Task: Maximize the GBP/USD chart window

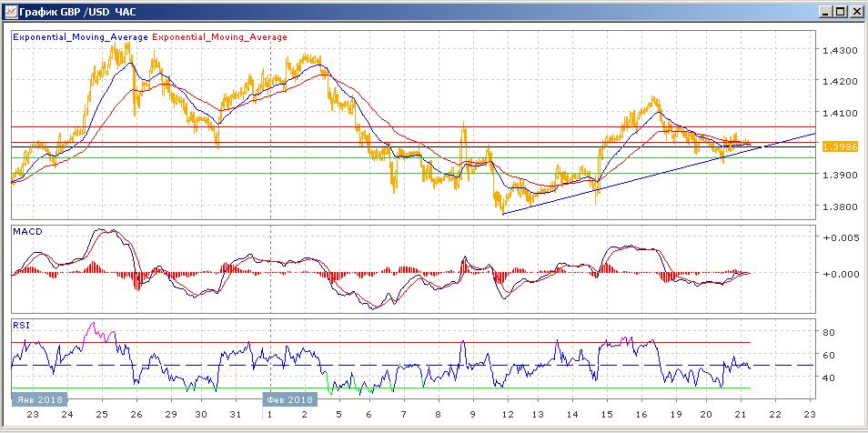Action: point(841,12)
